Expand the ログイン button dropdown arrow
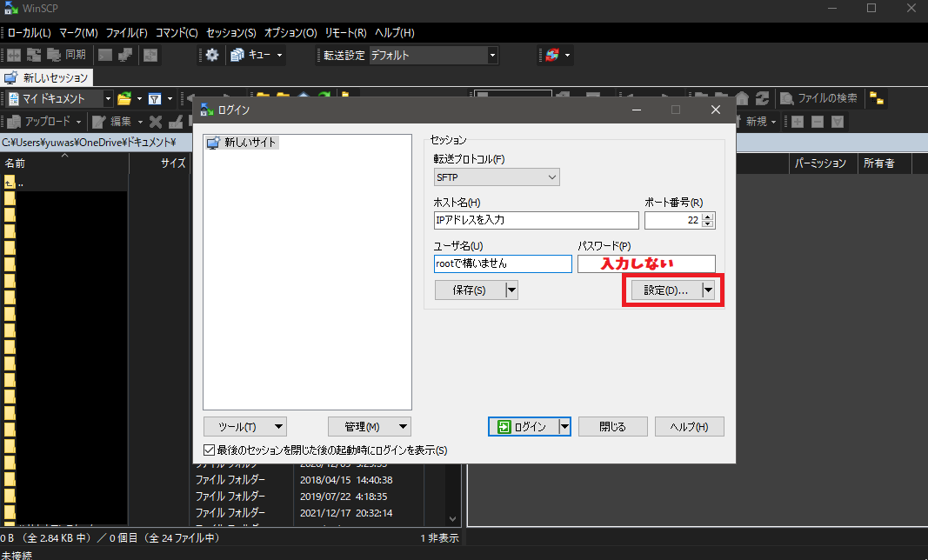The width and height of the screenshot is (928, 560). coord(565,427)
